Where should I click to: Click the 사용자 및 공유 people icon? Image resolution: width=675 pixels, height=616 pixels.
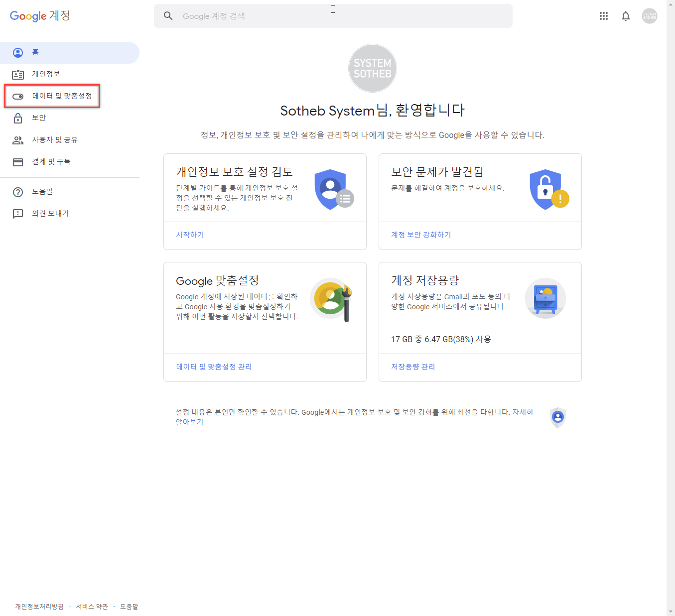click(x=18, y=140)
